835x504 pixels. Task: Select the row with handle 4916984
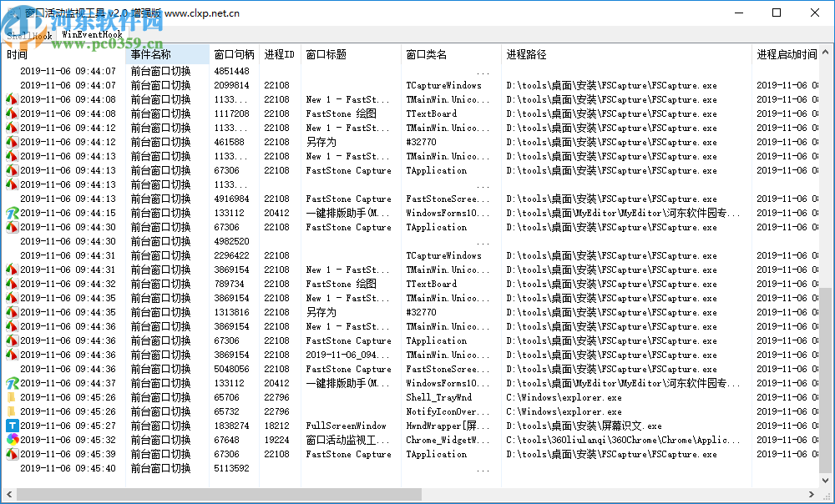pyautogui.click(x=410, y=199)
